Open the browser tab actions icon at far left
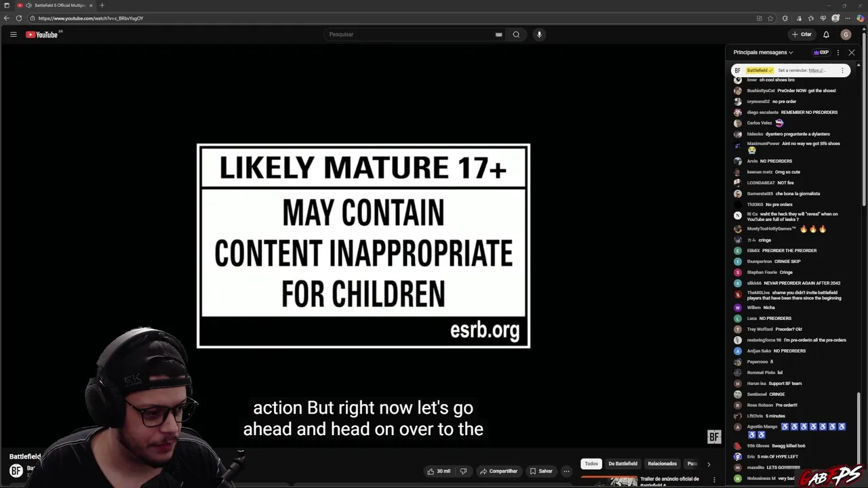 click(6, 5)
